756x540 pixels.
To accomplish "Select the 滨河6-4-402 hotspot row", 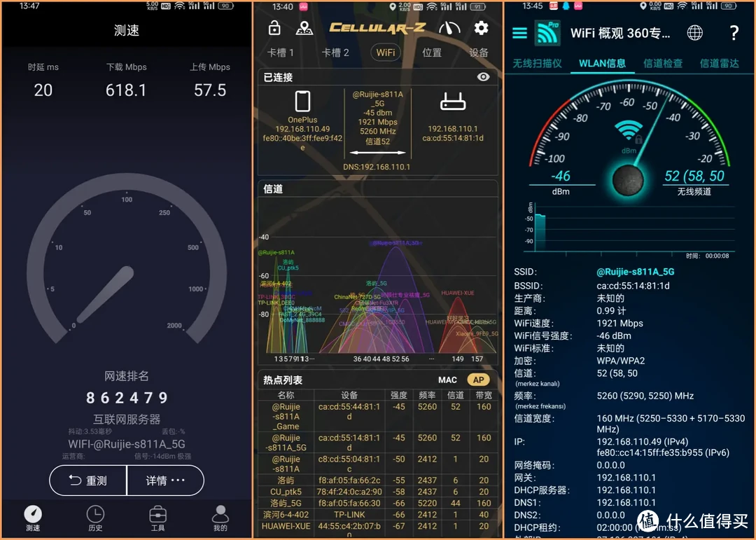I will pos(377,514).
